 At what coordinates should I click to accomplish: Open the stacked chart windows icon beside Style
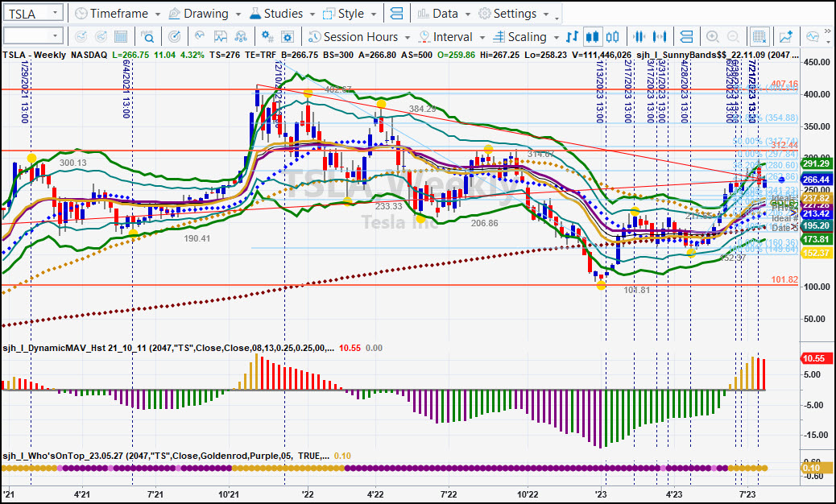397,14
